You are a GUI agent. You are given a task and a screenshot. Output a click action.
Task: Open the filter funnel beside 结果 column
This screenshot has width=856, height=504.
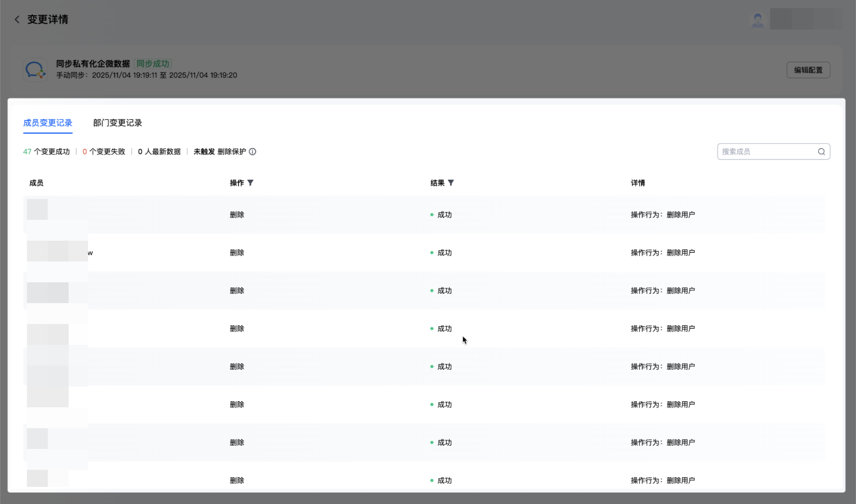[x=451, y=183]
